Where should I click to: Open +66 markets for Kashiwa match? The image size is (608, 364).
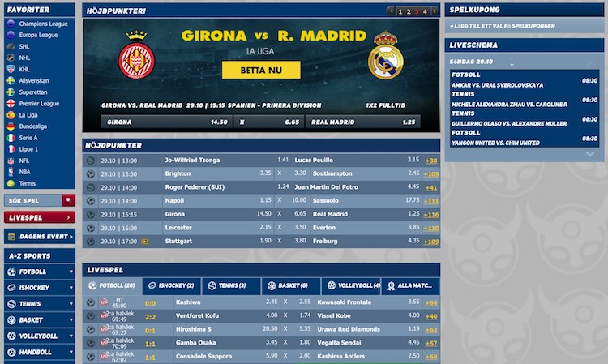point(430,302)
